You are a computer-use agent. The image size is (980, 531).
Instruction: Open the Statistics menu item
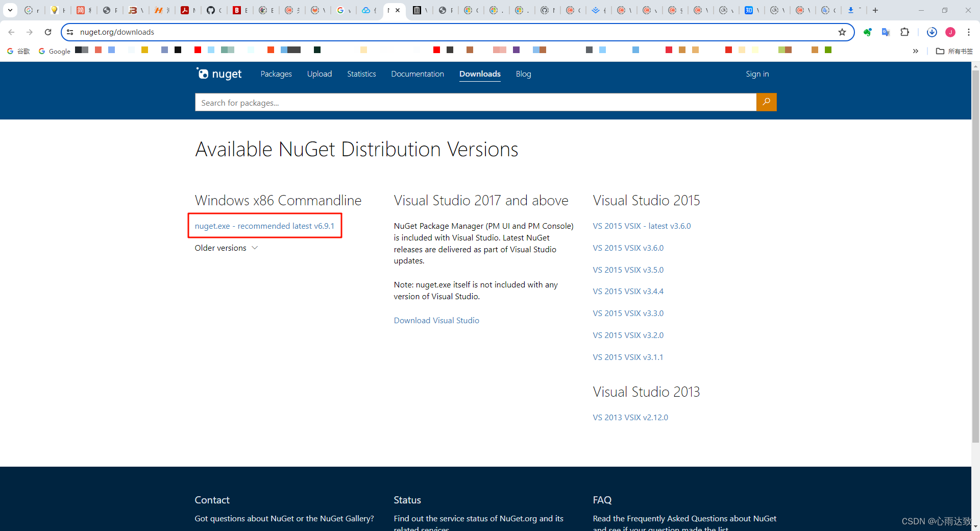click(361, 74)
